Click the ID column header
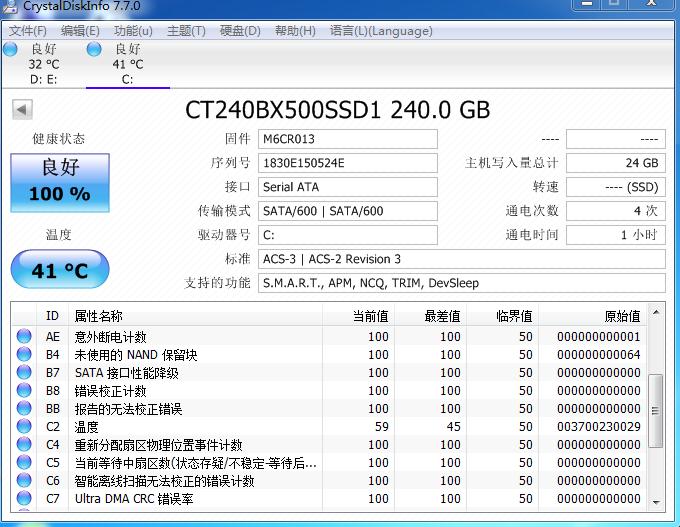This screenshot has height=527, width=680. (x=52, y=316)
